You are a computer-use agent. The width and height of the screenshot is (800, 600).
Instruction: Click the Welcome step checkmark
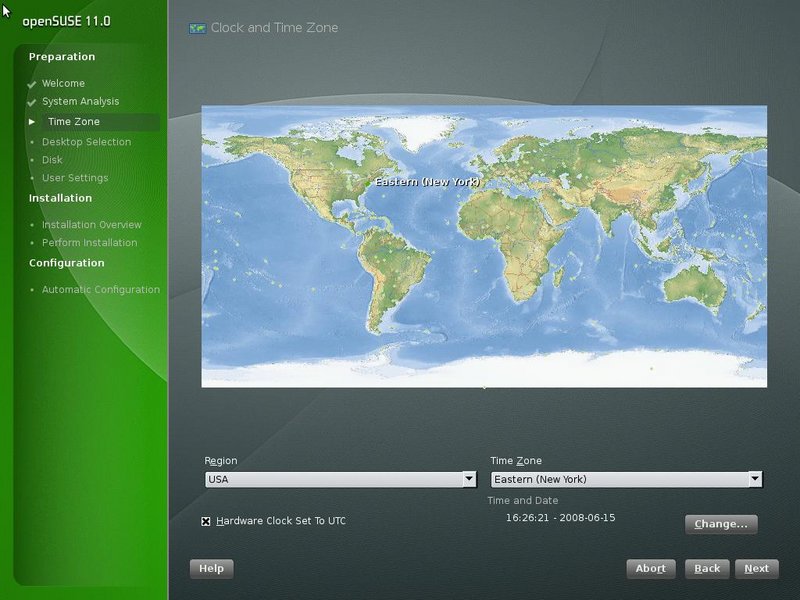[x=32, y=84]
